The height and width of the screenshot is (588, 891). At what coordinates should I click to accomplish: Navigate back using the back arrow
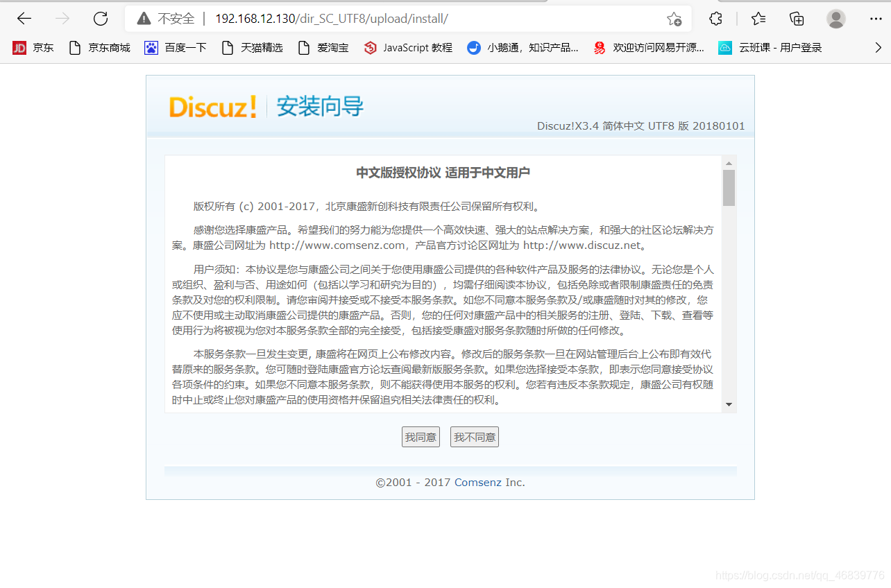(x=24, y=19)
